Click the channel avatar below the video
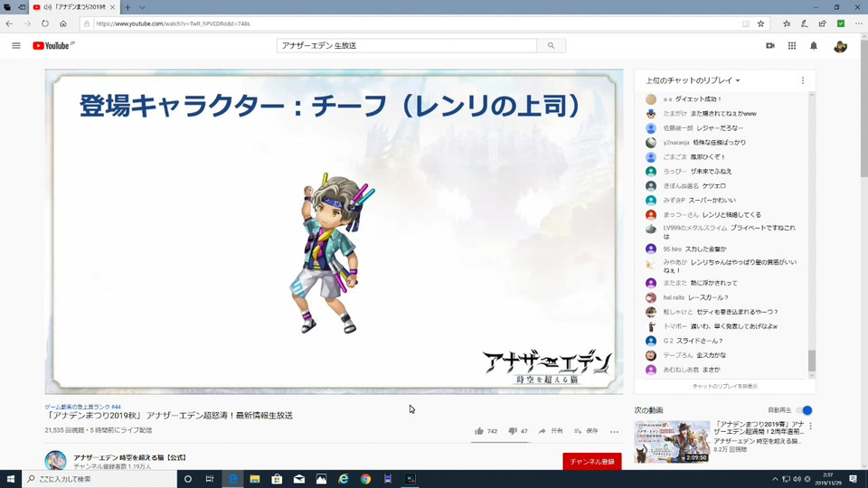Image resolution: width=868 pixels, height=488 pixels. (55, 460)
